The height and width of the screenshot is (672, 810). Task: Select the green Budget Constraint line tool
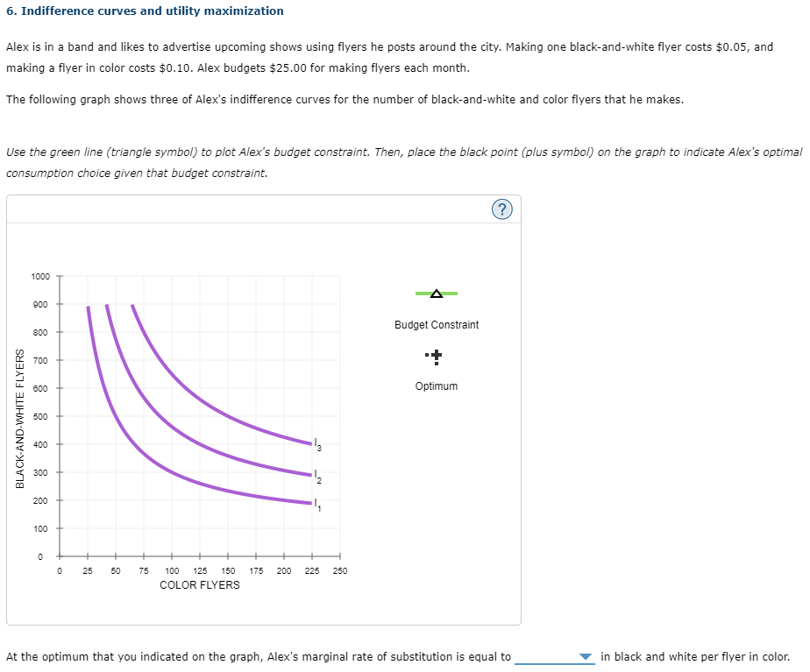click(x=436, y=294)
